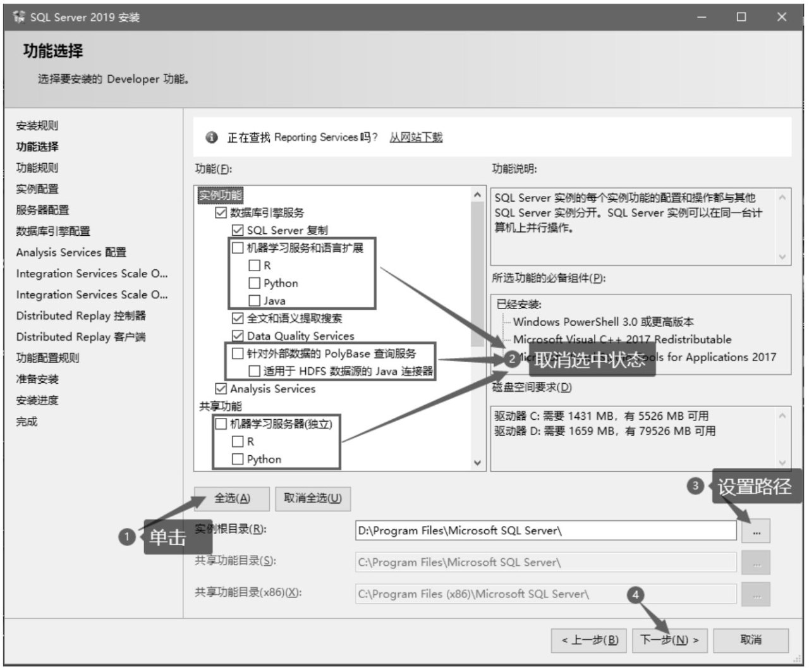The width and height of the screenshot is (809, 672).
Task: Click Windows PowerShell 3.0 或更高版本 entry
Action: pos(603,322)
